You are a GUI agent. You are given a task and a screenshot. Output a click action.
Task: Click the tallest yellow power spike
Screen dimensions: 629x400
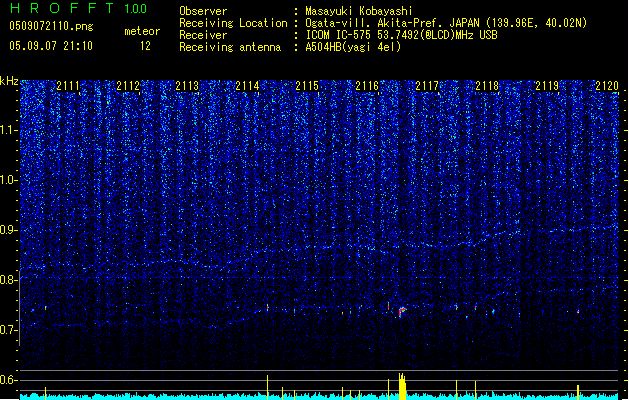(x=401, y=383)
